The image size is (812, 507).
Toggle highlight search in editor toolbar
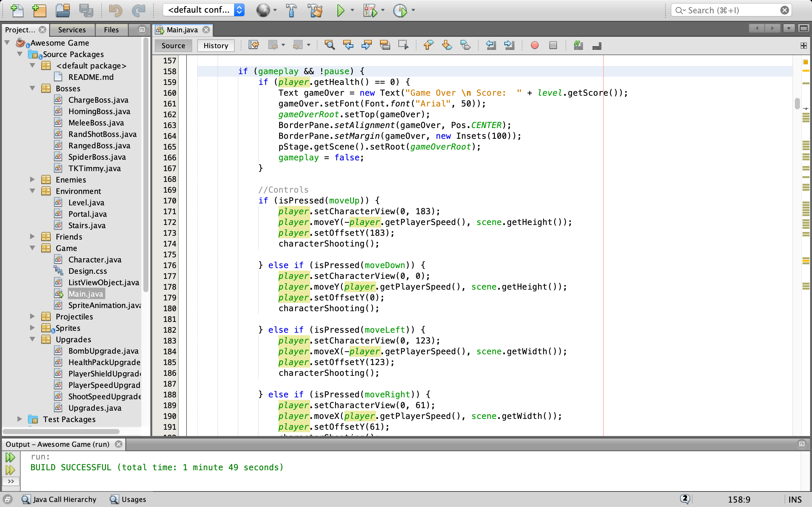click(385, 45)
